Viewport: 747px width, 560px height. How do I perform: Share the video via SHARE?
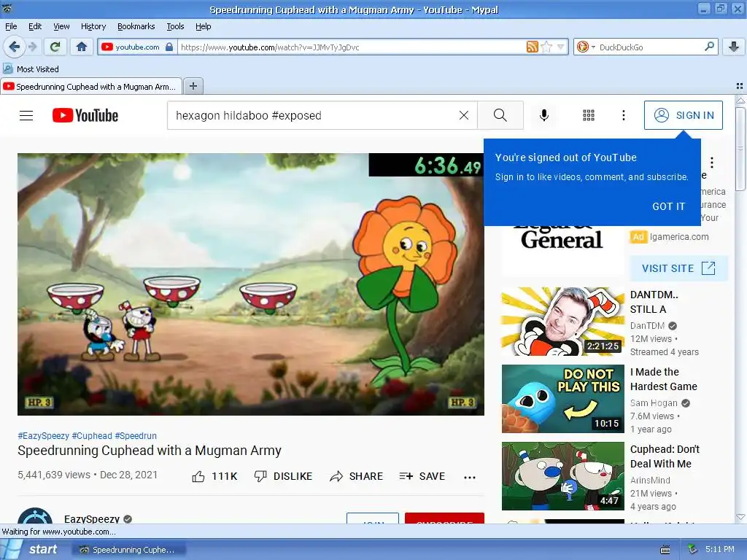(356, 476)
